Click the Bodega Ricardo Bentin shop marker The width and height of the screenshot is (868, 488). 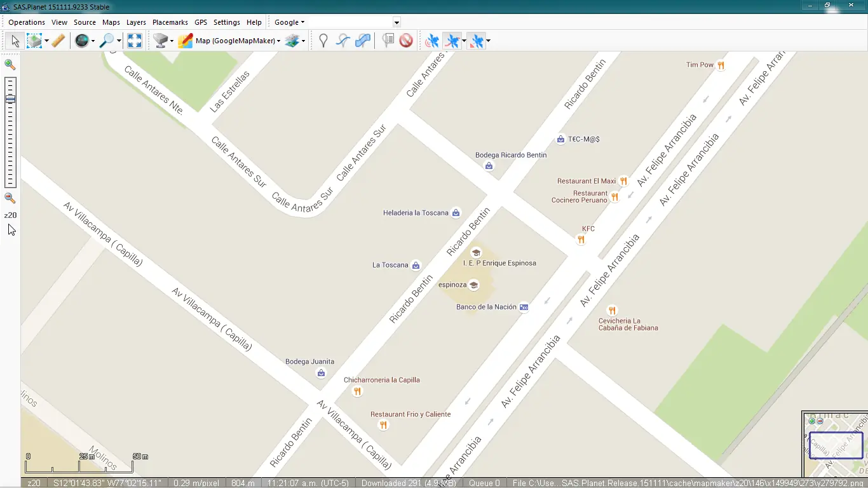click(489, 166)
